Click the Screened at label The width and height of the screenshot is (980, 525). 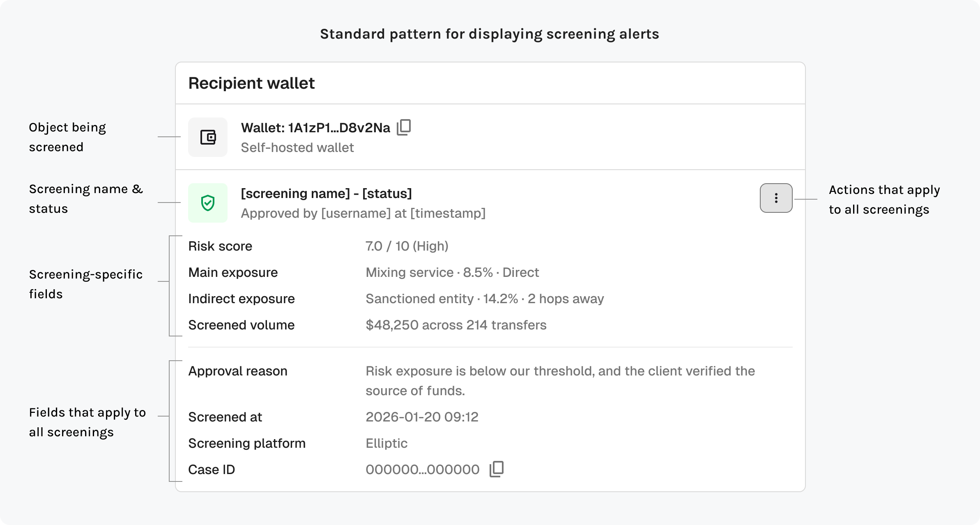pyautogui.click(x=225, y=417)
